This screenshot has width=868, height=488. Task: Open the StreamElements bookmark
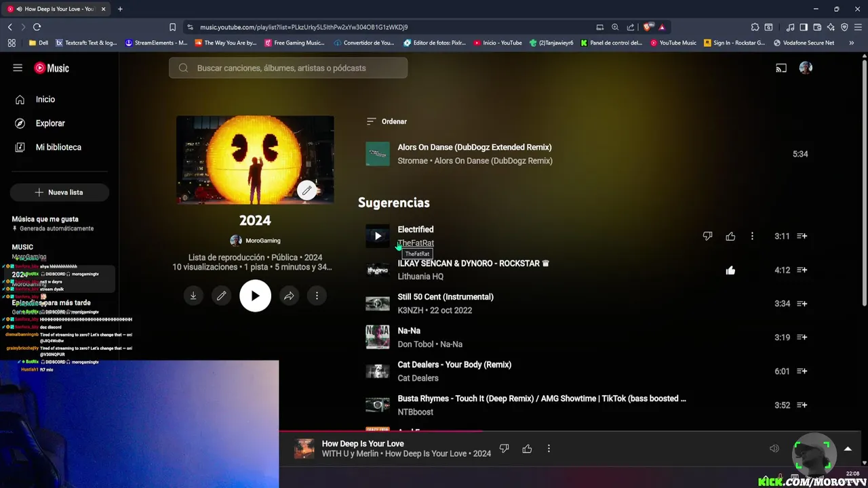[x=157, y=43]
